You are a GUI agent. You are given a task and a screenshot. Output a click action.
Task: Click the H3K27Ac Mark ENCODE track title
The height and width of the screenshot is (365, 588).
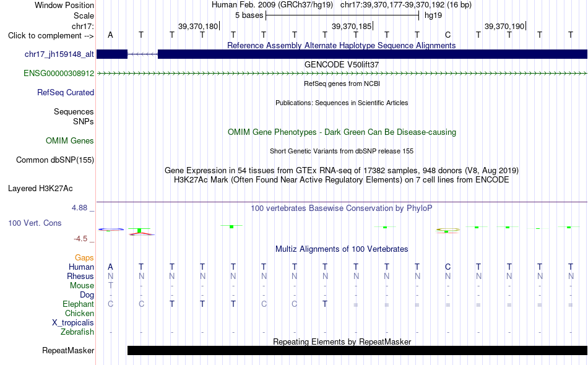(341, 180)
